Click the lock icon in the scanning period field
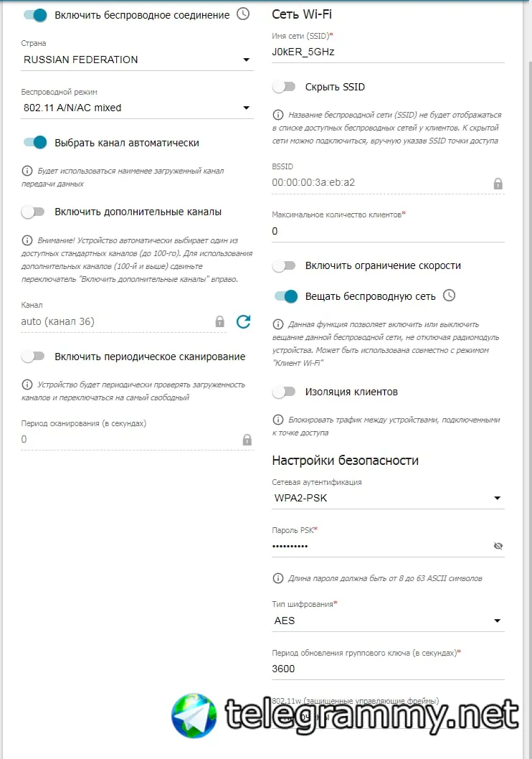Image resolution: width=532 pixels, height=759 pixels. point(247,440)
